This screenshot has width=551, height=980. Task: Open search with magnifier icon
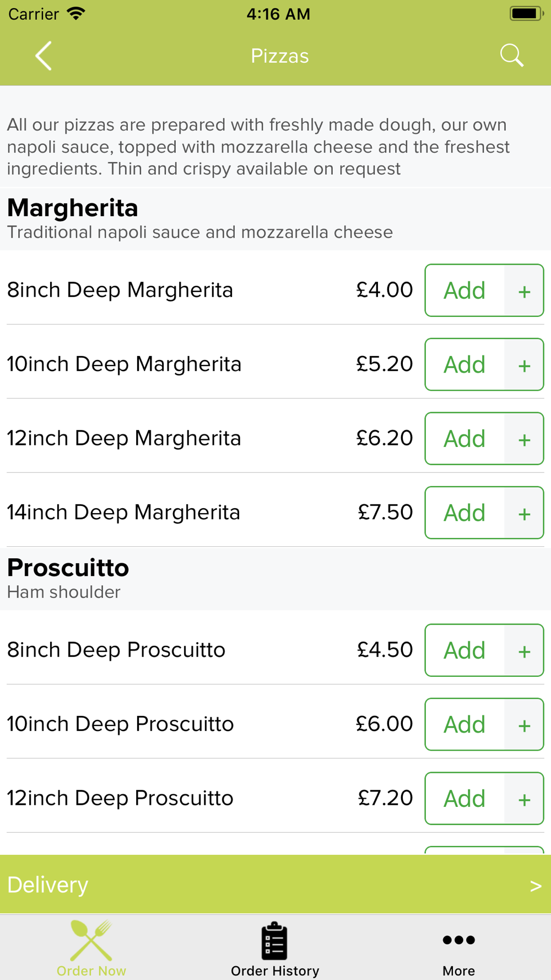[511, 56]
